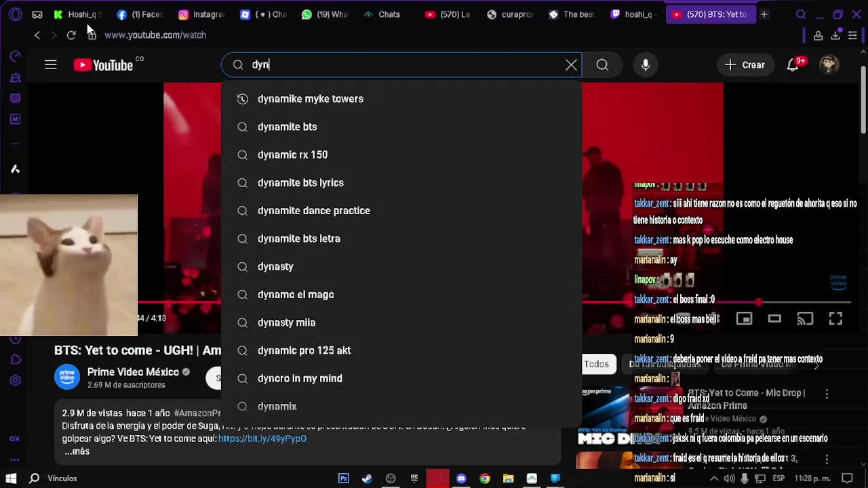Switch to the Kick Hoshi_q tab
The height and width of the screenshot is (488, 868).
click(x=77, y=14)
